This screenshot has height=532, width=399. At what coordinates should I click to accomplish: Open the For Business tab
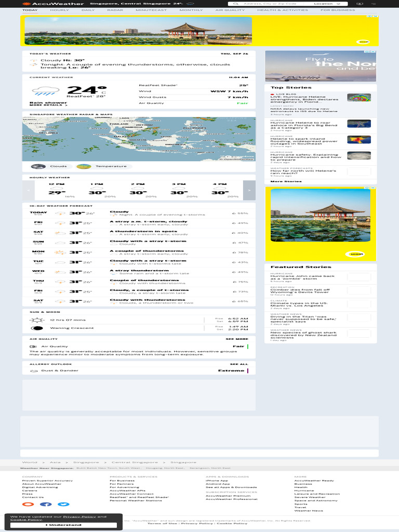point(338,10)
